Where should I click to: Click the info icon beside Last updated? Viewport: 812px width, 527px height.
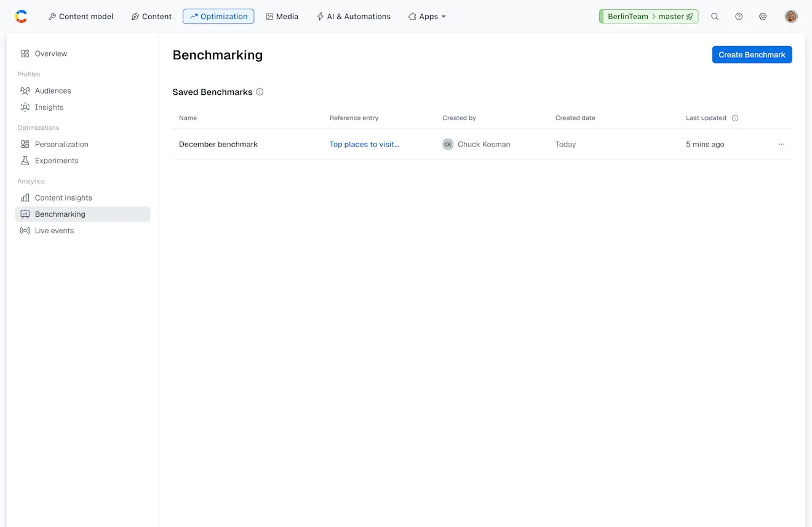pyautogui.click(x=734, y=118)
